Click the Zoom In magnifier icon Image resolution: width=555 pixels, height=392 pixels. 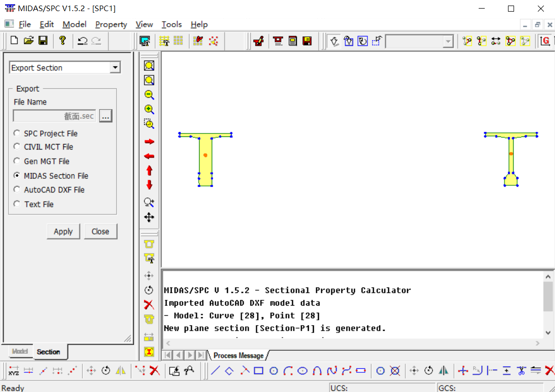click(149, 109)
